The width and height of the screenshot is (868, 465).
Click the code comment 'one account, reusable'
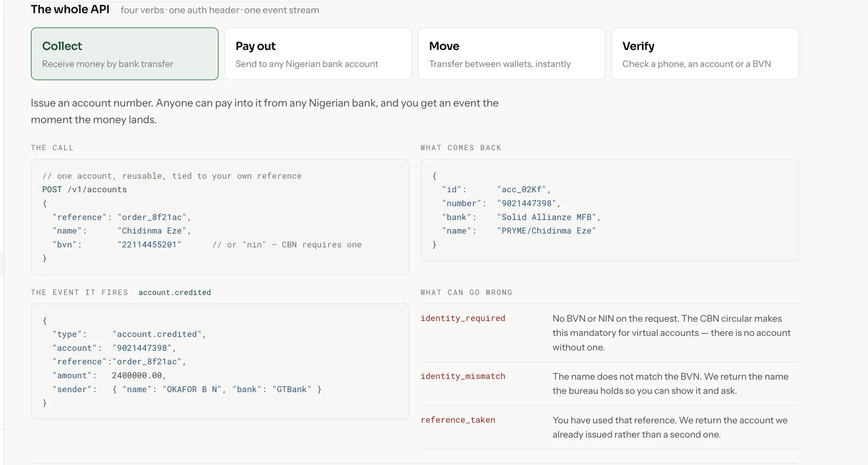pyautogui.click(x=172, y=176)
